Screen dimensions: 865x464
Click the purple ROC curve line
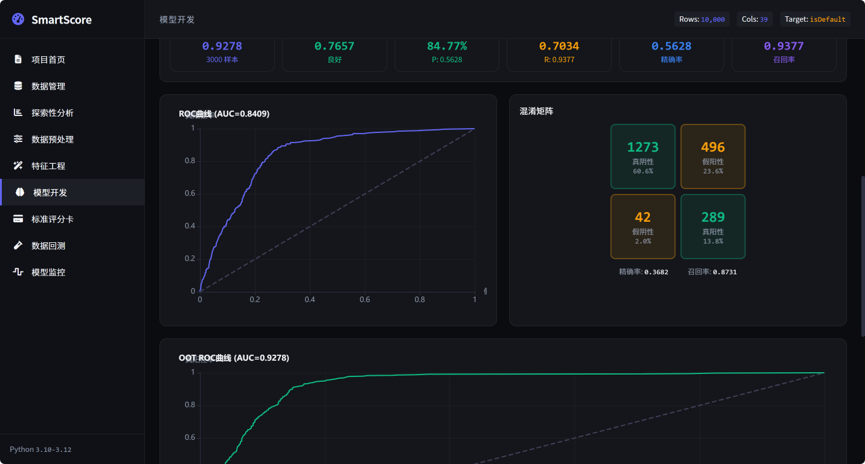pos(255,175)
